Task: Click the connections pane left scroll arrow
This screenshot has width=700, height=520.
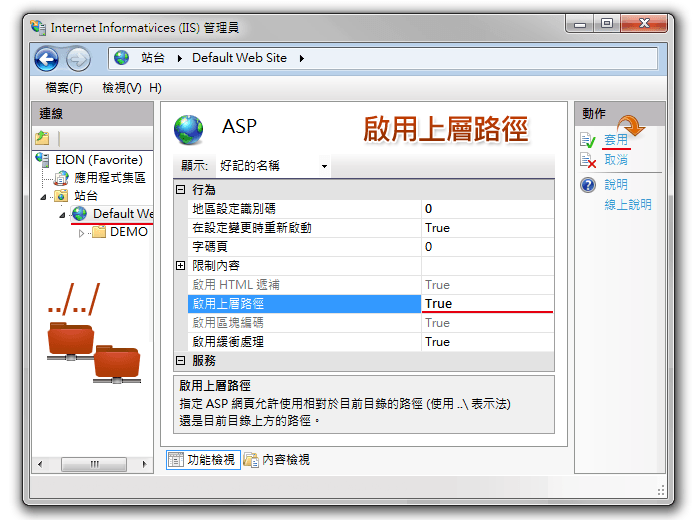Action: point(40,464)
